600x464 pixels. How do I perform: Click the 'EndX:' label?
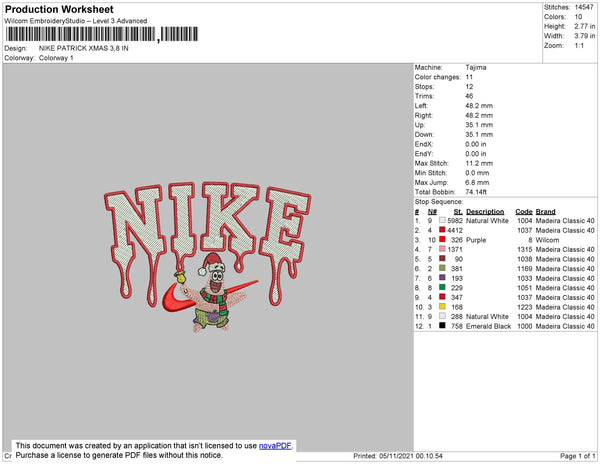point(424,144)
